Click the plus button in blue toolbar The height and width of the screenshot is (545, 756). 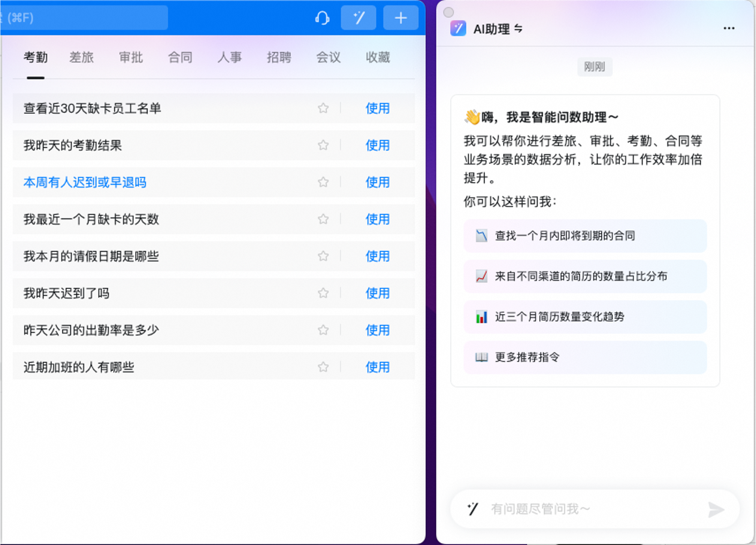pyautogui.click(x=400, y=18)
